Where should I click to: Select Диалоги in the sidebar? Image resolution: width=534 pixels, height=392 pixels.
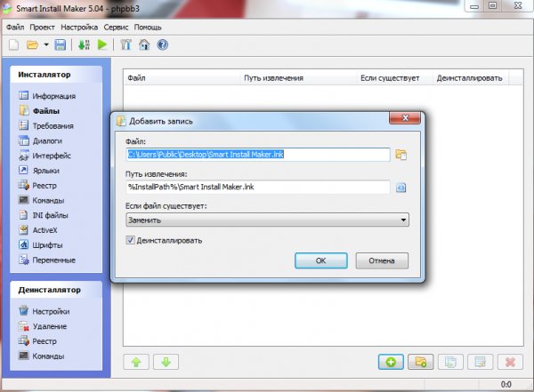click(x=47, y=140)
